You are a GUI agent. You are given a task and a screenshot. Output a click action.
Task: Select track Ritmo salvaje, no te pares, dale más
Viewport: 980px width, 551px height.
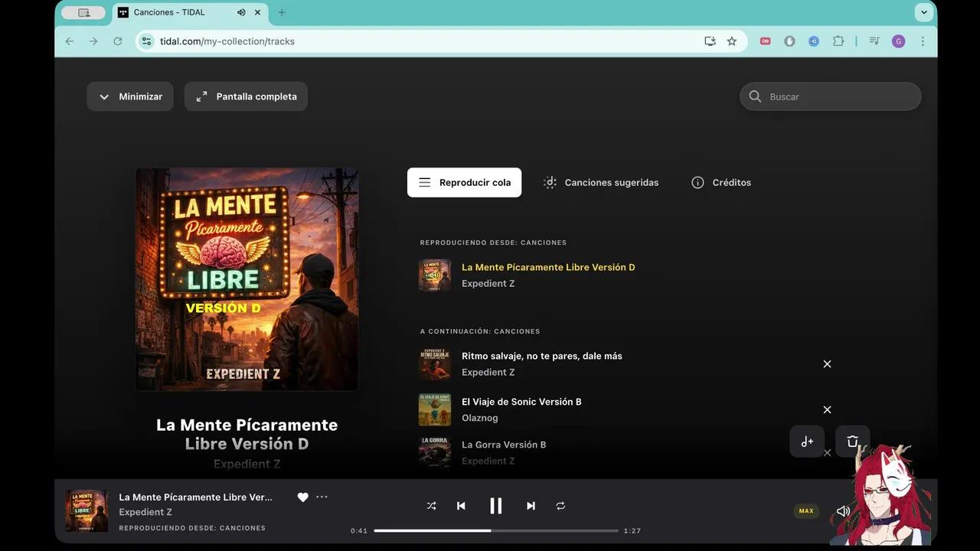542,356
